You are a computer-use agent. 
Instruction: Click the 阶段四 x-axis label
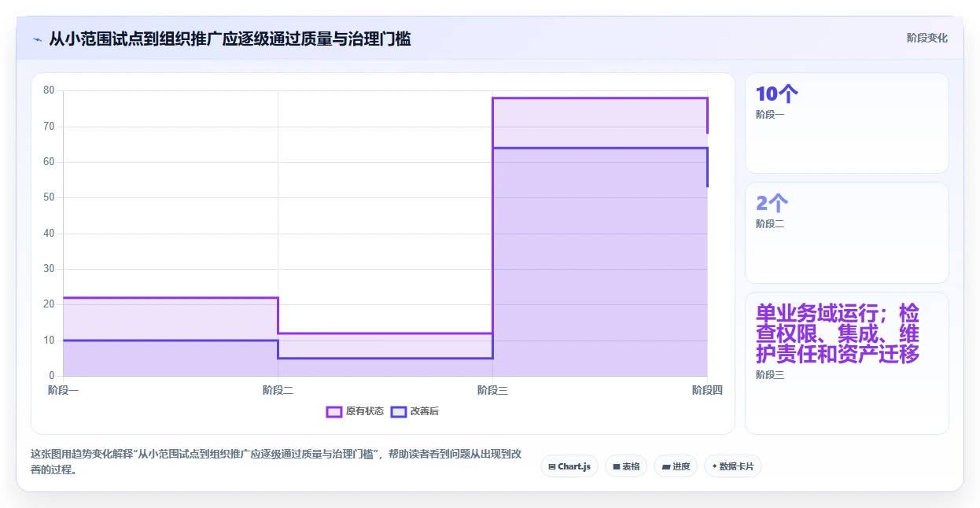[707, 389]
